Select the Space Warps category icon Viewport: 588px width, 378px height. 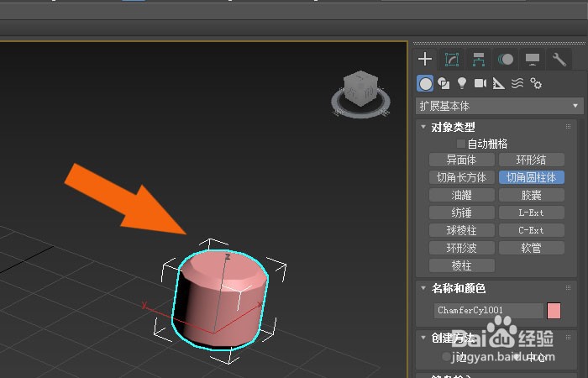[x=517, y=84]
